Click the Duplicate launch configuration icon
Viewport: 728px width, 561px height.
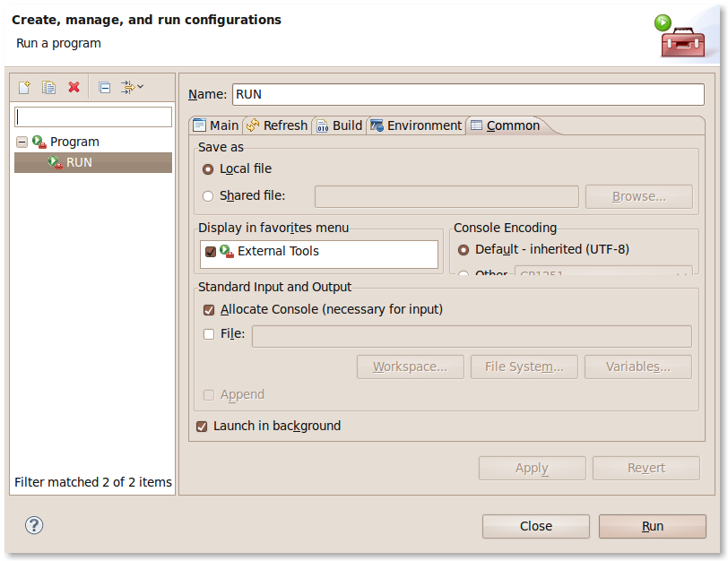coord(49,87)
